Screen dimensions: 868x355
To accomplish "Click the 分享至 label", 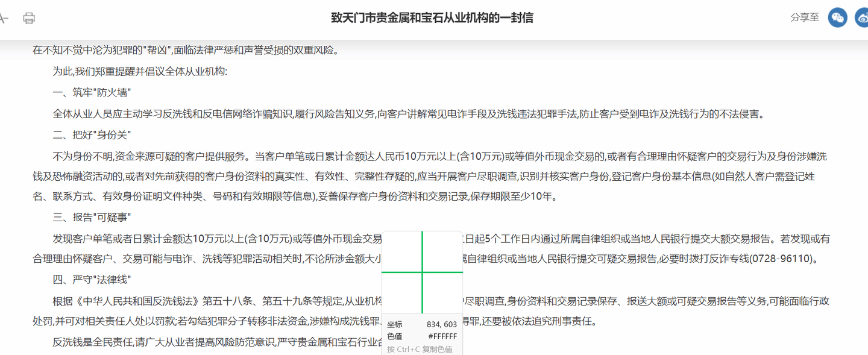I will click(x=805, y=17).
